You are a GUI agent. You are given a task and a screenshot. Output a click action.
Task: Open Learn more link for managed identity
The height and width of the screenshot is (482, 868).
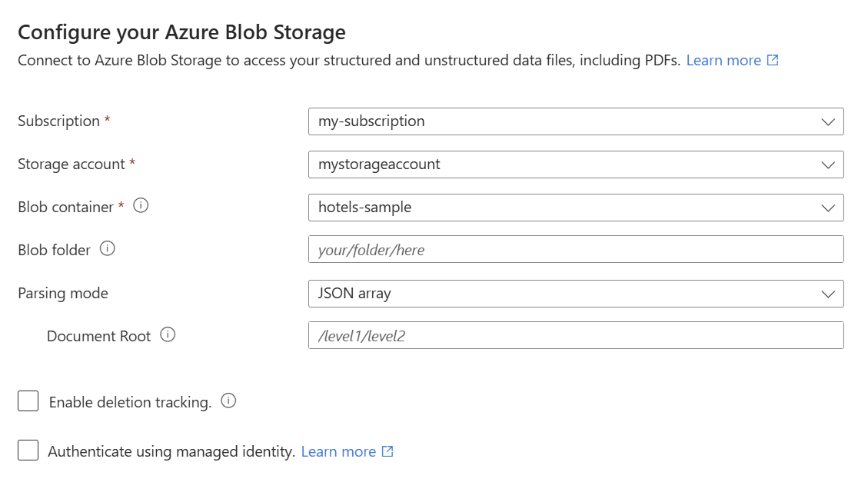tap(338, 451)
